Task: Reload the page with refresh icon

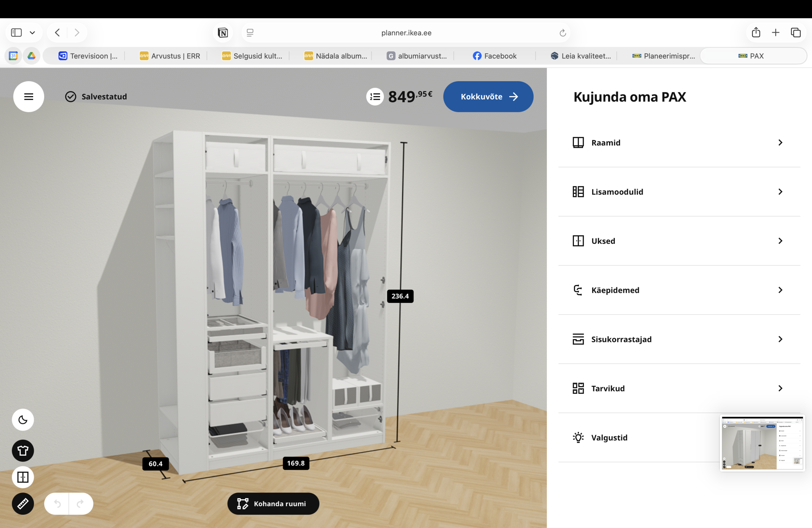Action: 563,33
